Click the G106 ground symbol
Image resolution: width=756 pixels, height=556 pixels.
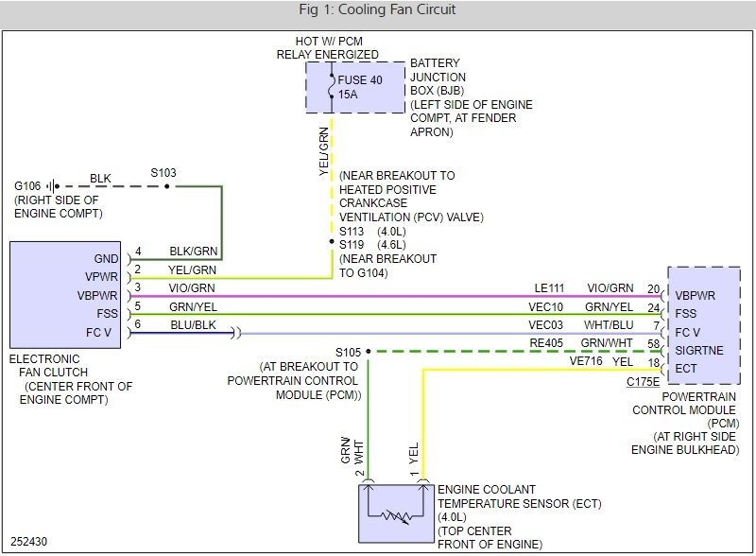[x=53, y=186]
